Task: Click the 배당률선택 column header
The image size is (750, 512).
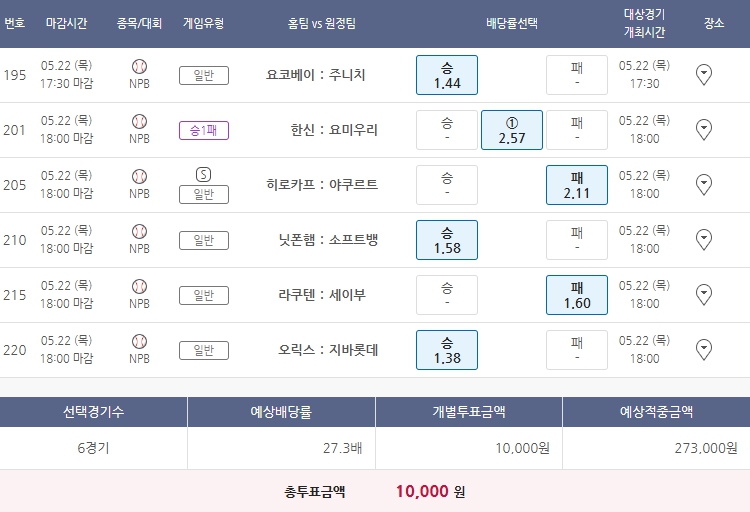Action: 512,22
